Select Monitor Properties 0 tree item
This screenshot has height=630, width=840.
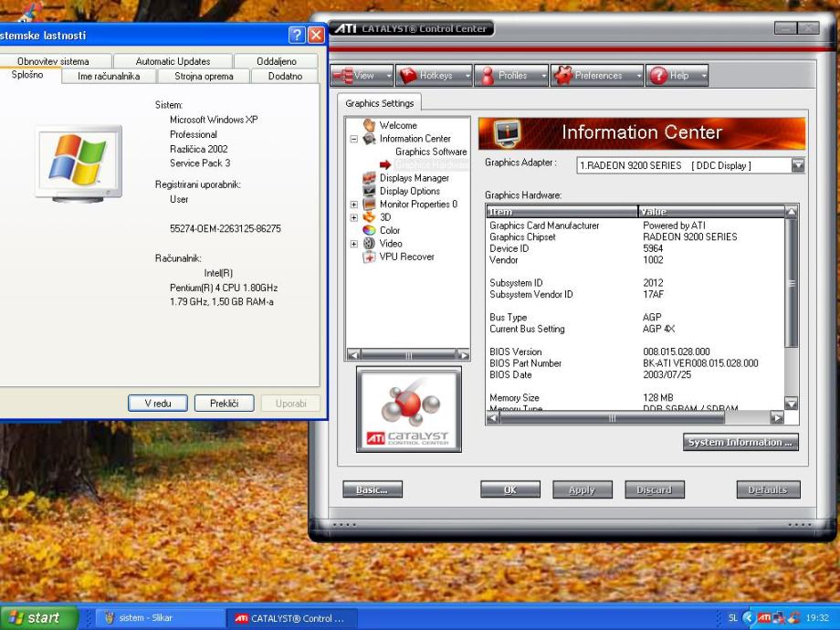click(418, 205)
